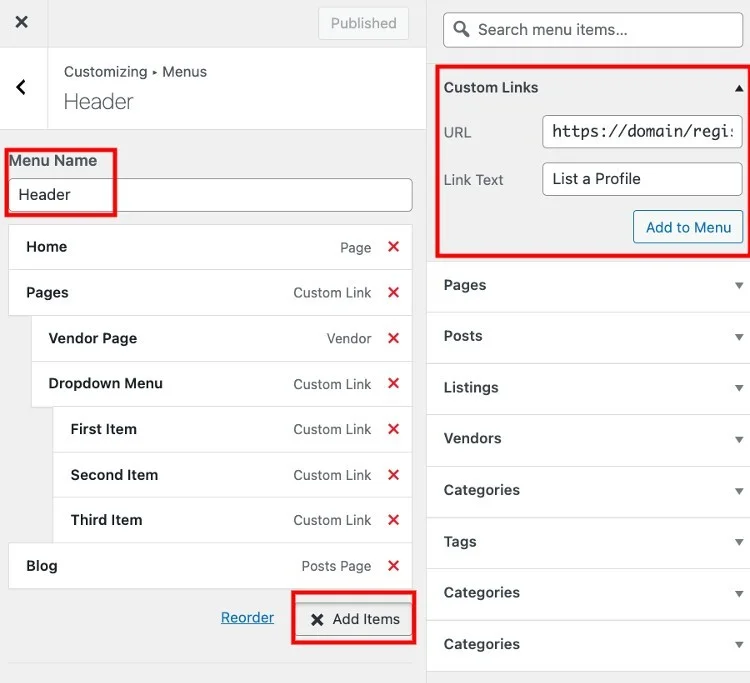Remove First Item using its red X

[x=394, y=429]
